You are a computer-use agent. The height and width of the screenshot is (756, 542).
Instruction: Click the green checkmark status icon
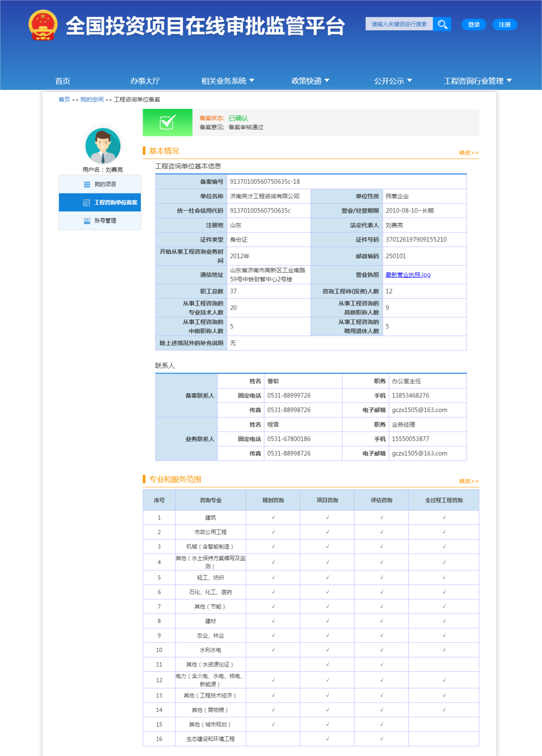pos(168,122)
